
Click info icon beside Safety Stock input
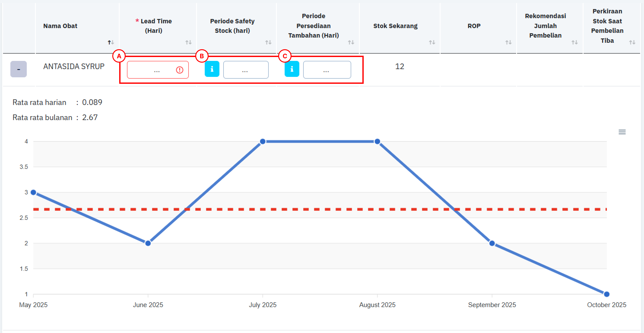(212, 69)
